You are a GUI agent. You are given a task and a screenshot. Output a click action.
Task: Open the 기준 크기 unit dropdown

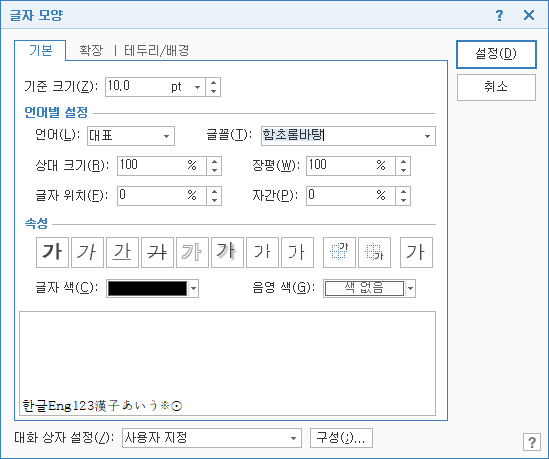coord(197,87)
